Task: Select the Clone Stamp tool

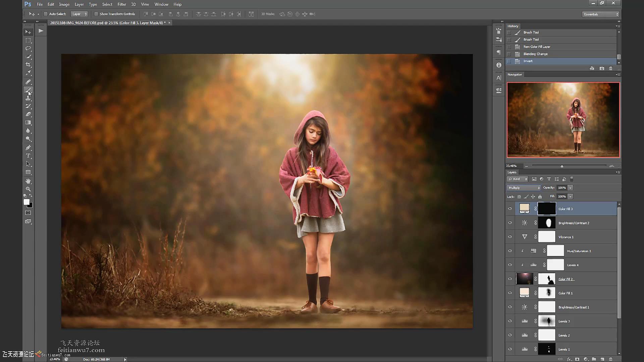Action: (28, 98)
